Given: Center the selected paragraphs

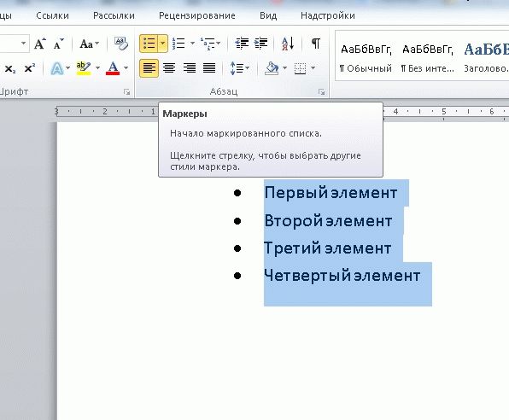Looking at the screenshot, I should tap(169, 68).
